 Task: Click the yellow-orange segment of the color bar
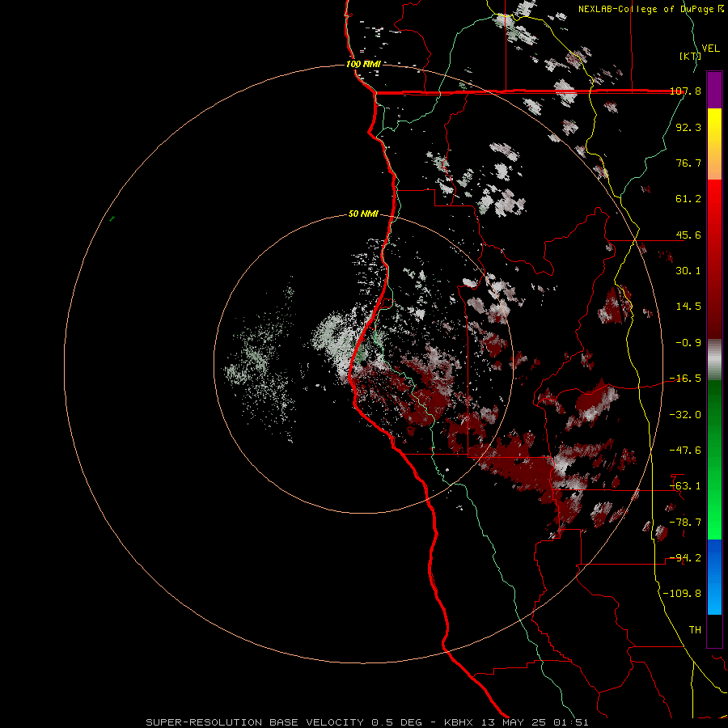point(714,144)
